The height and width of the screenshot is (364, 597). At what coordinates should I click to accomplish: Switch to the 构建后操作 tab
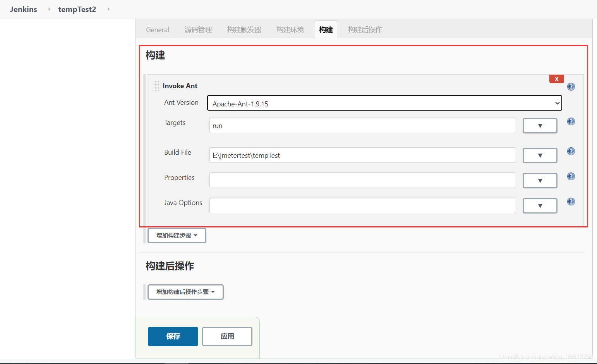(365, 30)
